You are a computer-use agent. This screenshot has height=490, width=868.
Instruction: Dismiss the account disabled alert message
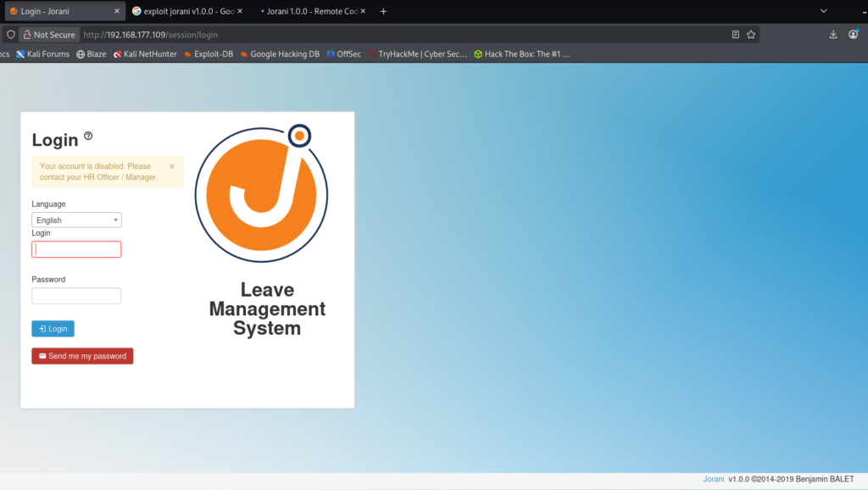(x=172, y=166)
